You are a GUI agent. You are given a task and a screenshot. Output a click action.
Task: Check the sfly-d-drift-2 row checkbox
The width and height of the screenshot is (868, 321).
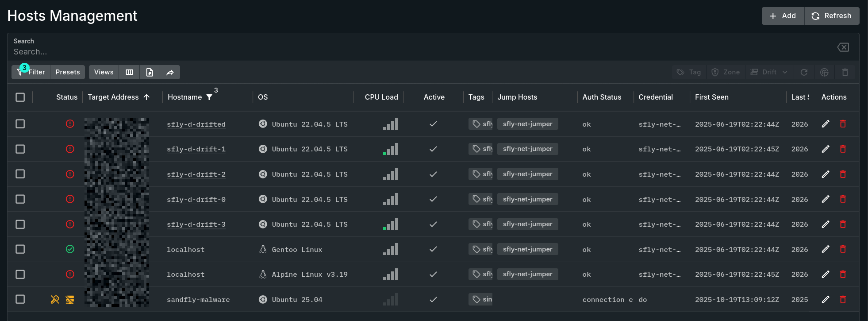tap(20, 174)
